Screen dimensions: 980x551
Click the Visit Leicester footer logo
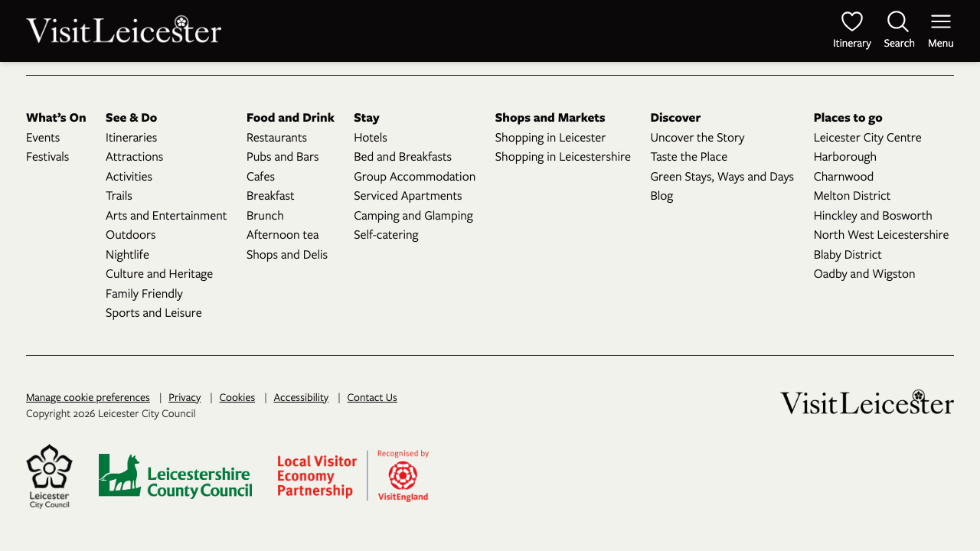click(x=867, y=403)
